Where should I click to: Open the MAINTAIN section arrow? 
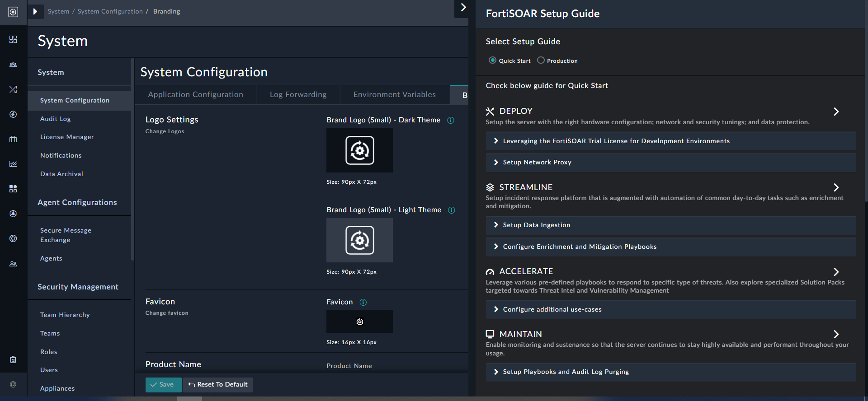point(836,334)
